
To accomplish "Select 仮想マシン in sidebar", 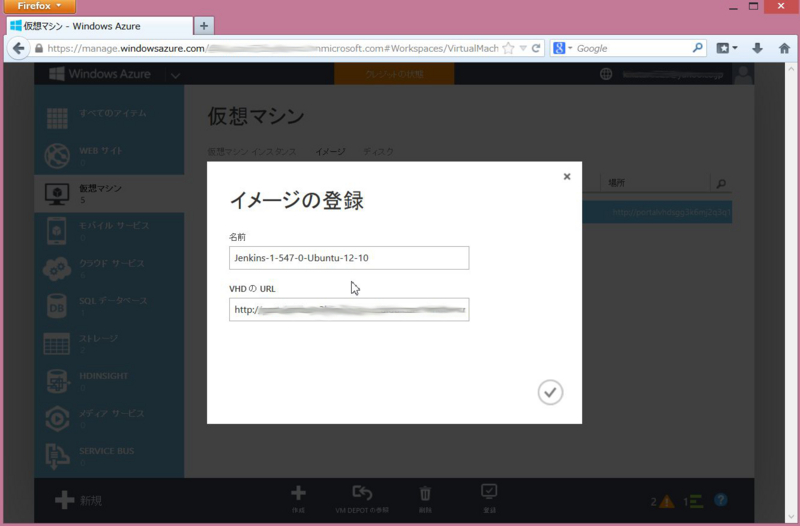I will point(109,193).
